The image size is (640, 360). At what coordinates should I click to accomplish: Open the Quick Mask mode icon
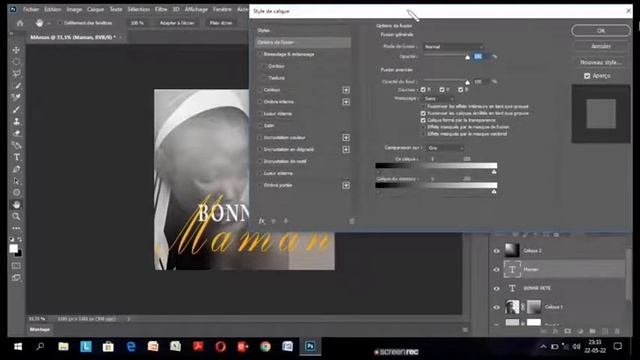coord(16,266)
